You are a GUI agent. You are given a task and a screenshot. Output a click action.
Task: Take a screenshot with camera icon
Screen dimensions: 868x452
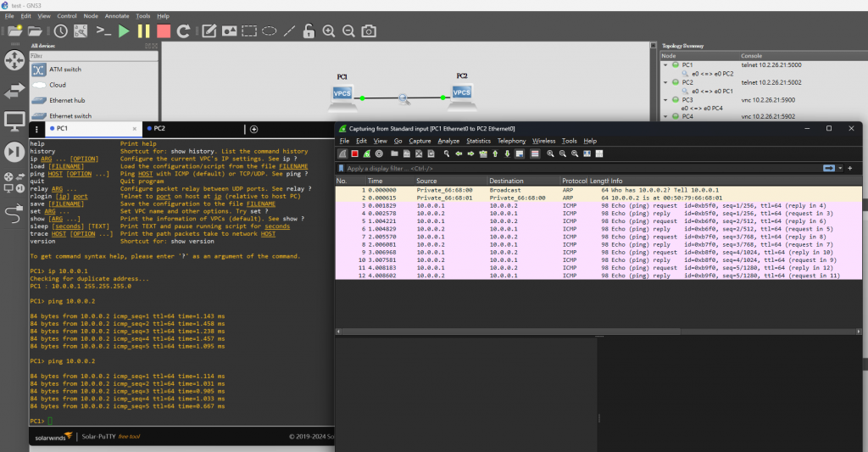point(369,31)
